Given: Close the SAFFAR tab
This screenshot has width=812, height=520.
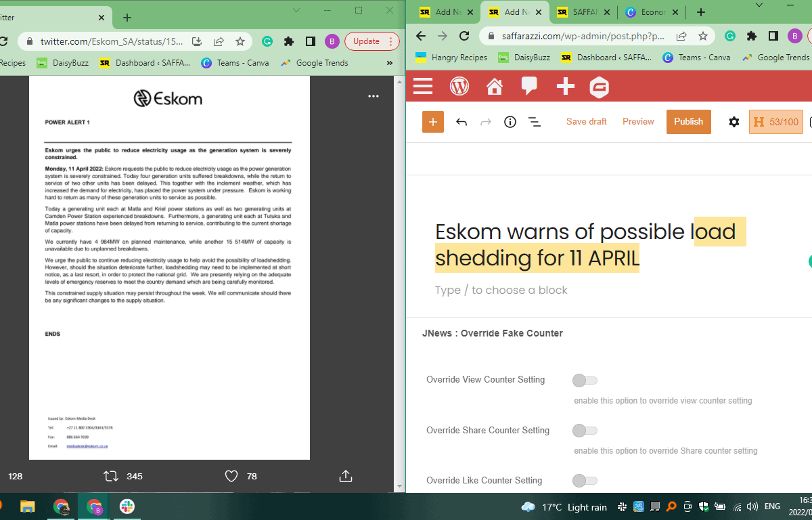Looking at the screenshot, I should click(x=606, y=12).
